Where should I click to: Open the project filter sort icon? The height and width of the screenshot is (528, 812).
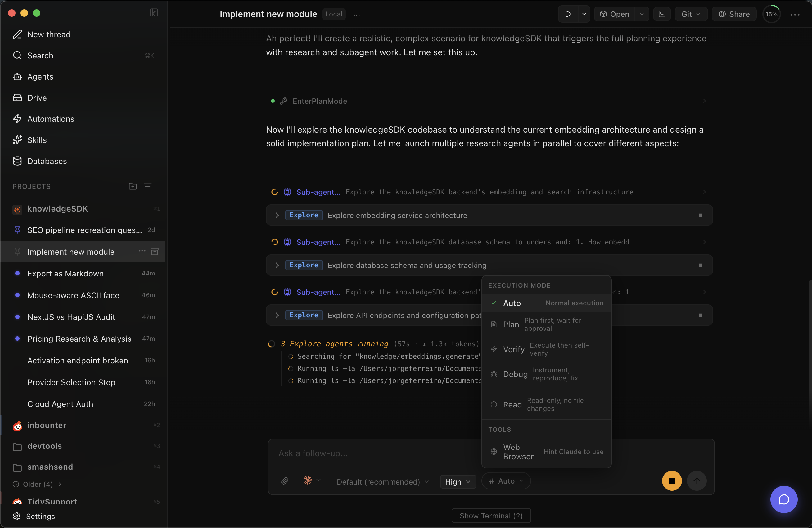148,186
